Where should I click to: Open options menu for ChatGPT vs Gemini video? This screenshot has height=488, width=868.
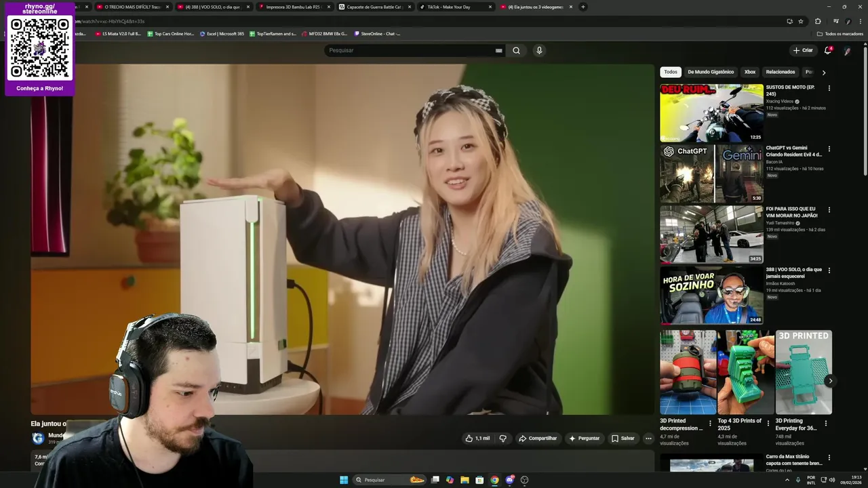point(829,148)
